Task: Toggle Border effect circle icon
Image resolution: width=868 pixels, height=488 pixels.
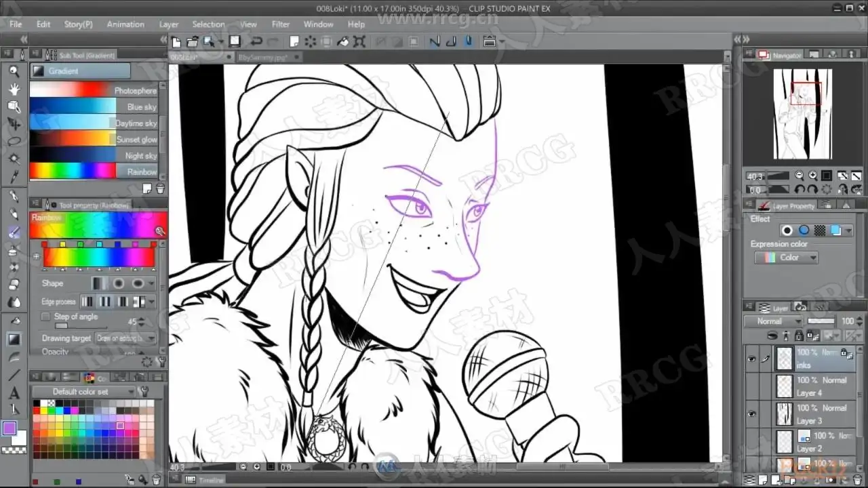Action: pos(787,230)
